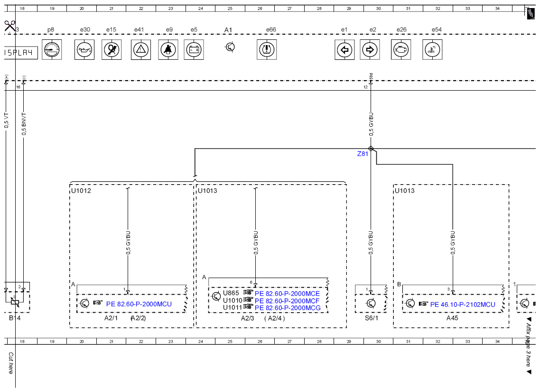Click the 'Affix page 3 here' text
The height and width of the screenshot is (392, 540).
point(529,345)
